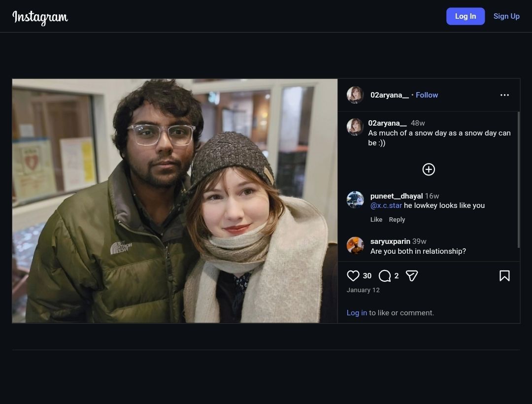Click the comment speech bubble icon
532x404 pixels.
point(385,276)
